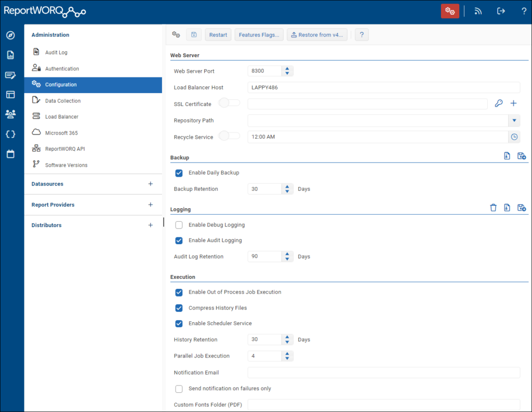The height and width of the screenshot is (412, 532).
Task: Click the trash icon in Logging section
Action: (x=493, y=208)
